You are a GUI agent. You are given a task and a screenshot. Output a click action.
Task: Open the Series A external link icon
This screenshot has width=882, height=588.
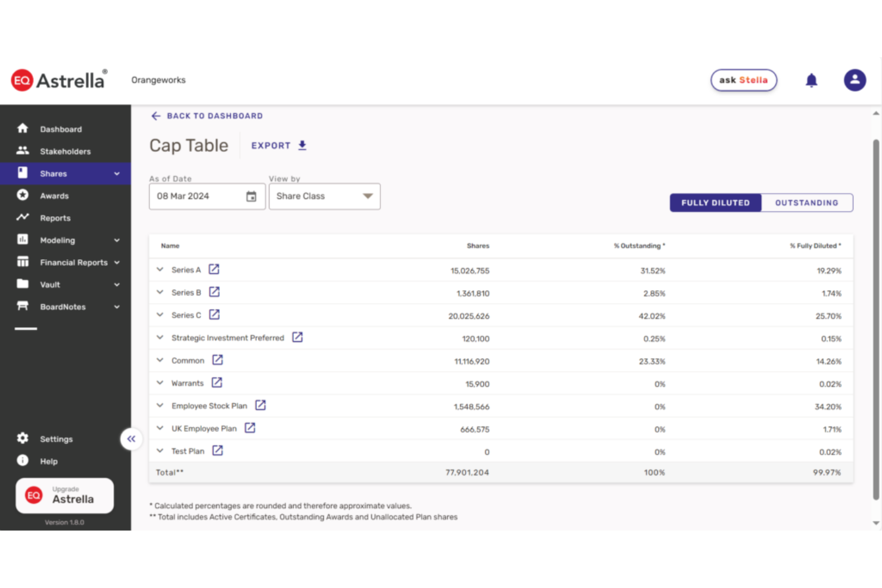click(x=214, y=269)
